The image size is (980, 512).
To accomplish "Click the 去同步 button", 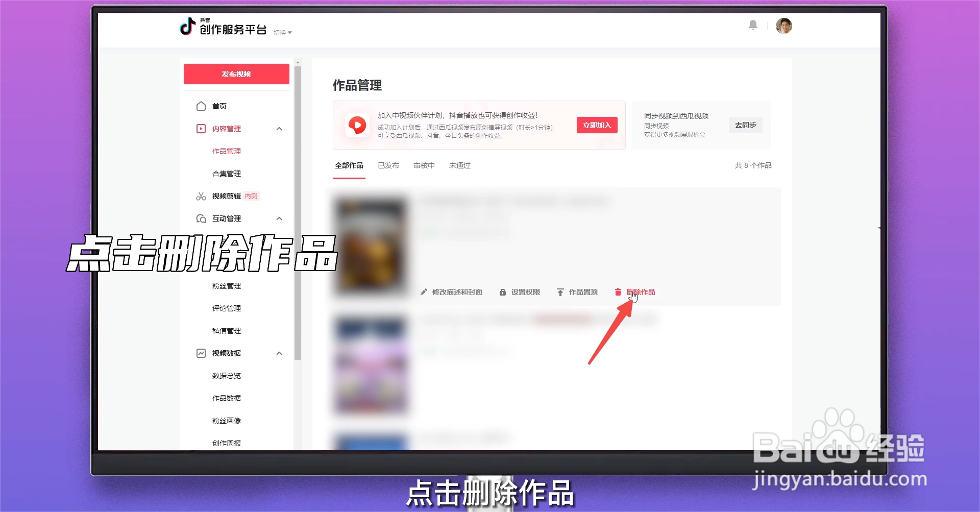I will pyautogui.click(x=745, y=125).
